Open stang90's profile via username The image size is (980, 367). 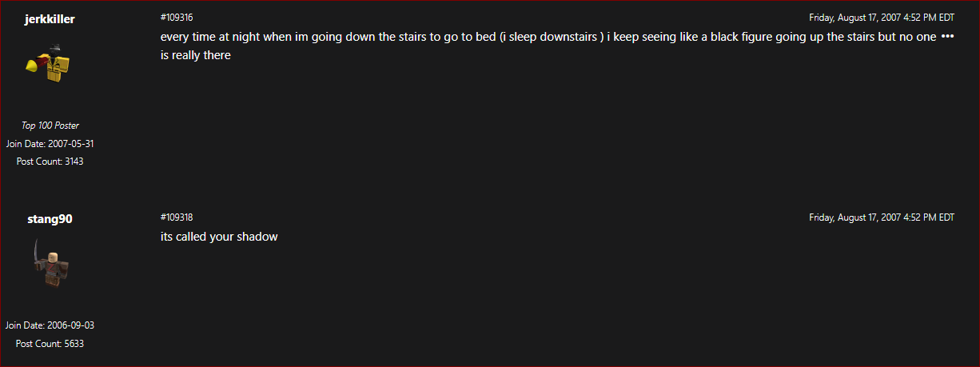tap(50, 218)
